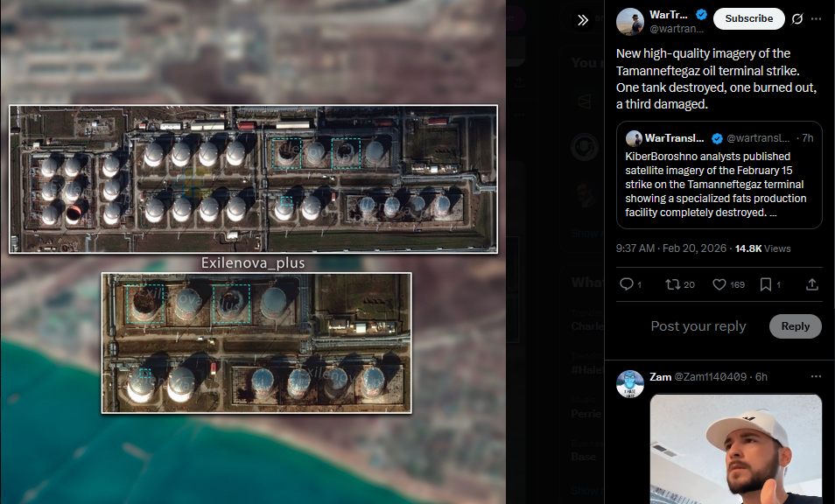
Task: Open the main post's more options menu
Action: pyautogui.click(x=817, y=18)
